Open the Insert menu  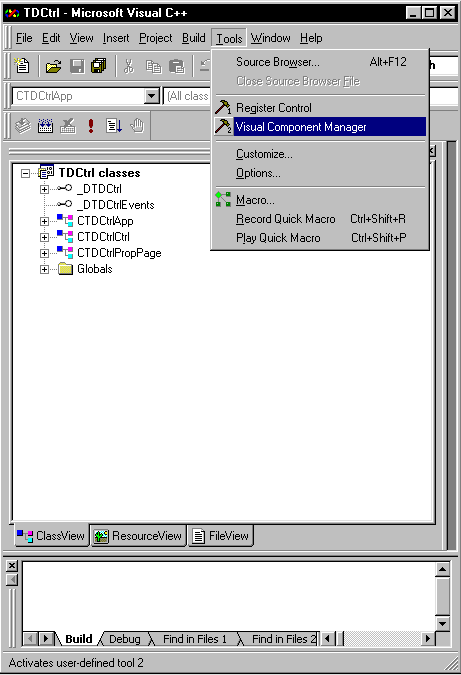(x=116, y=38)
